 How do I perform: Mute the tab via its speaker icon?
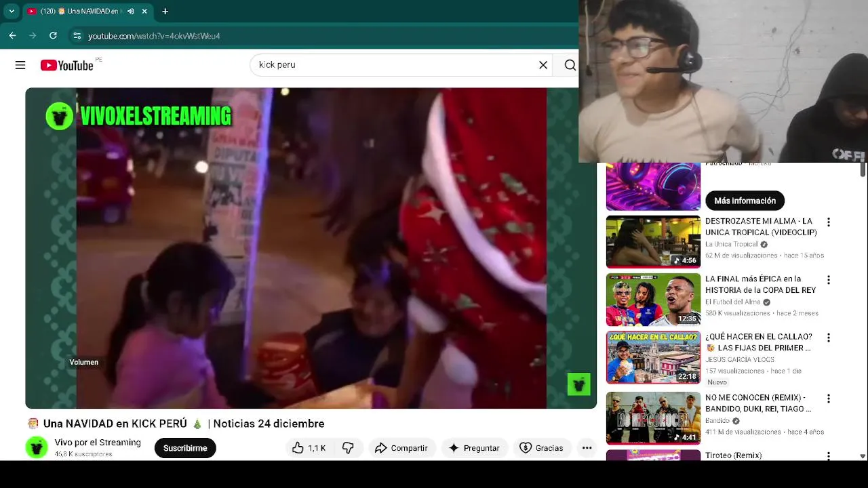(x=131, y=12)
